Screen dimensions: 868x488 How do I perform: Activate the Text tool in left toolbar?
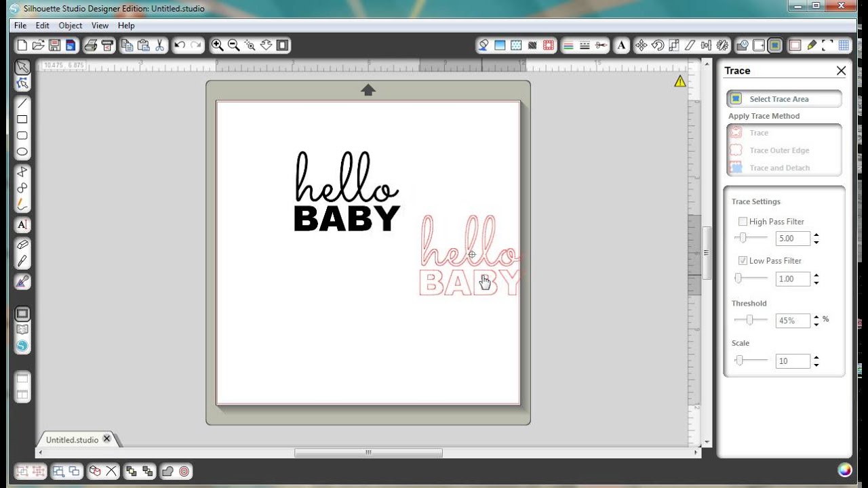[22, 224]
